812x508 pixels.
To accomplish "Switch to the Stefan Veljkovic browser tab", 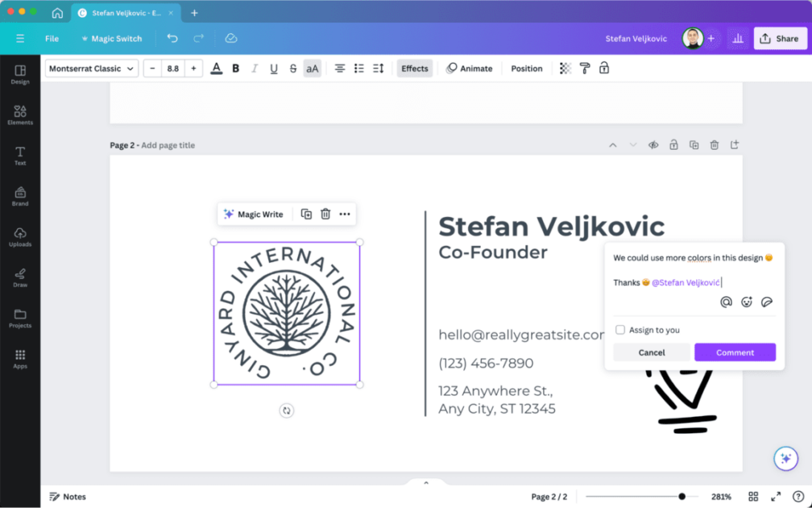I will click(125, 13).
